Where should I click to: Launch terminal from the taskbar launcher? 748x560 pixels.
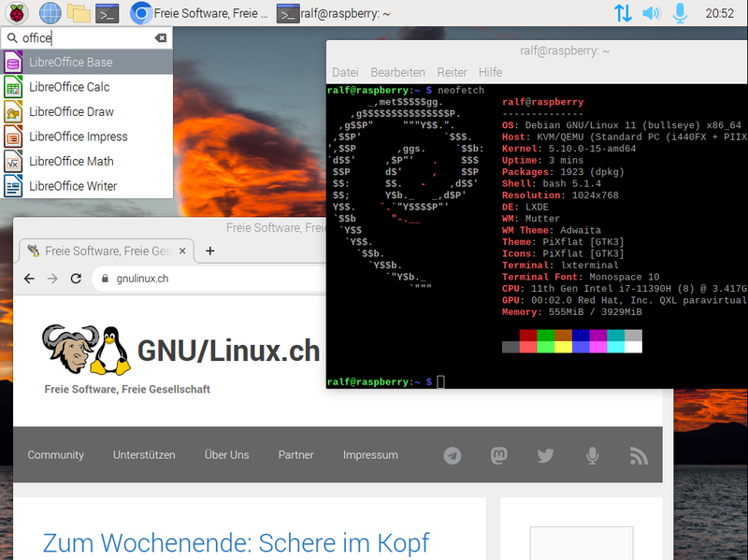tap(107, 14)
